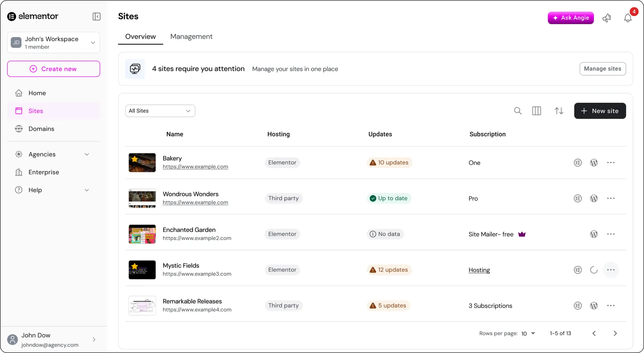Select Sites in sidebar
This screenshot has height=353, width=644.
click(x=54, y=111)
